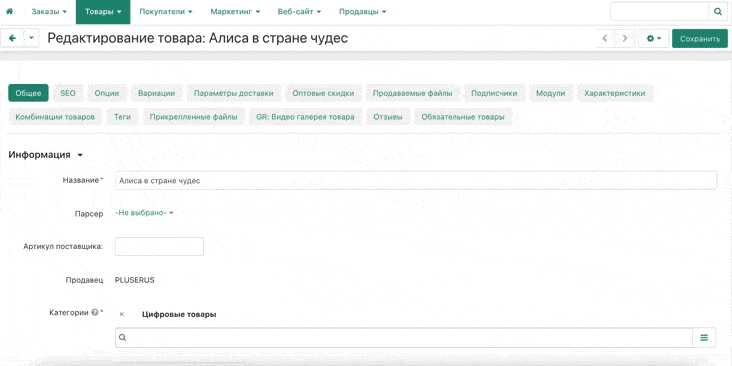Switch to the SEO tab
The width and height of the screenshot is (732, 366).
pos(68,93)
